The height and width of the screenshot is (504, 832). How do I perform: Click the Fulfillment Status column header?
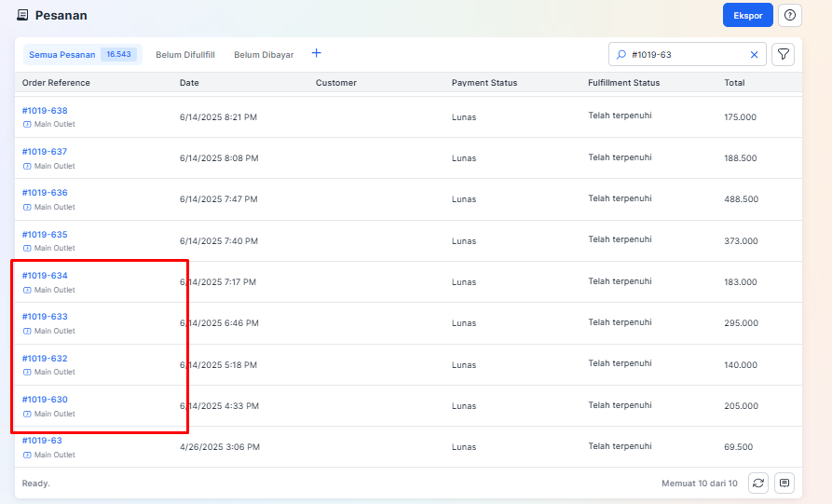624,83
